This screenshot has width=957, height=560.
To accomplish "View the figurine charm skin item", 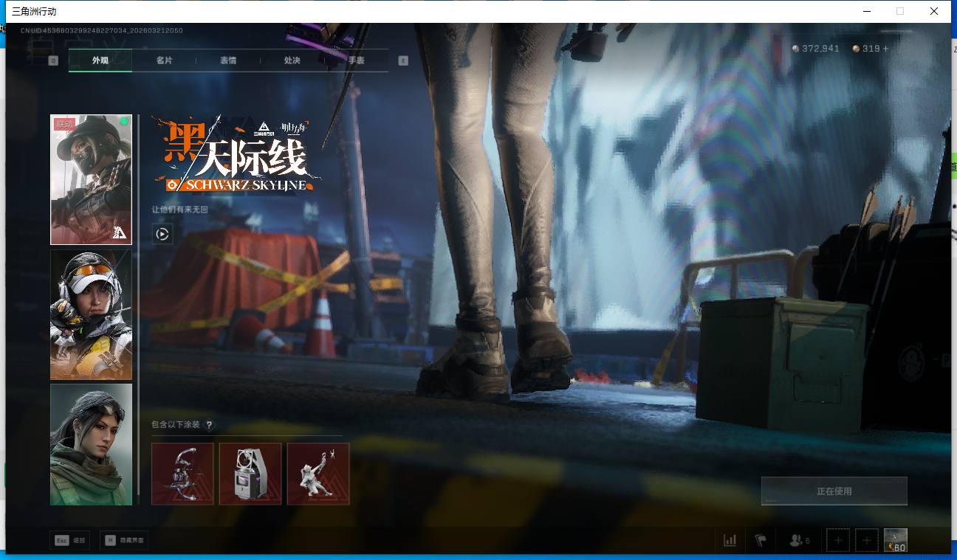I will 318,474.
